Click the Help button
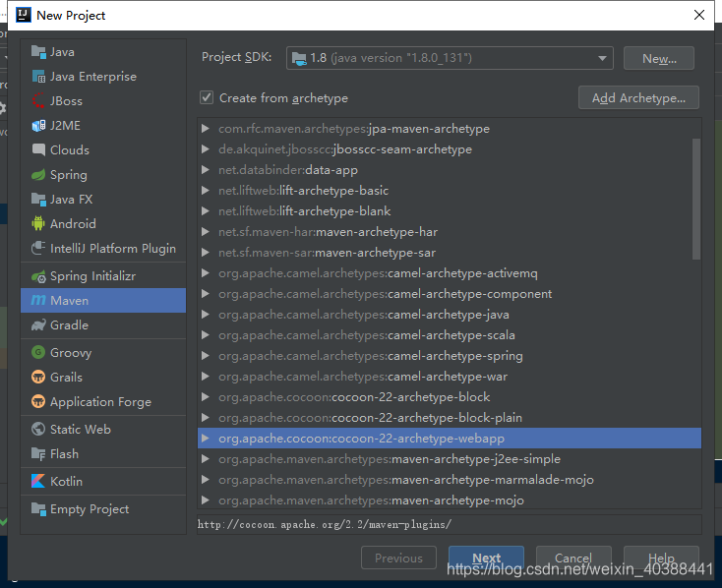722x588 pixels. [x=661, y=559]
